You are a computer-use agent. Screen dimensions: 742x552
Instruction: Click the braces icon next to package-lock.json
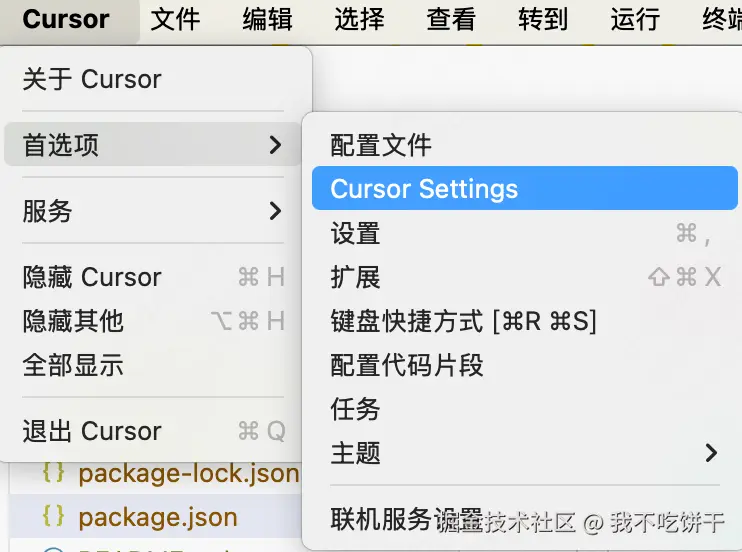click(x=53, y=472)
